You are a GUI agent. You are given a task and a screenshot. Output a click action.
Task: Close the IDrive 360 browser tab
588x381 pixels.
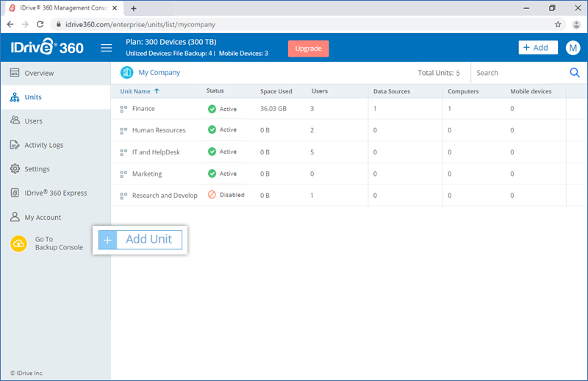click(x=115, y=8)
